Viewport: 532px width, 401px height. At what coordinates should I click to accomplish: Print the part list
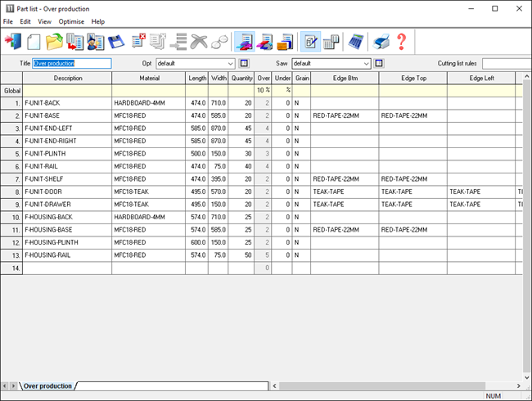click(x=381, y=41)
